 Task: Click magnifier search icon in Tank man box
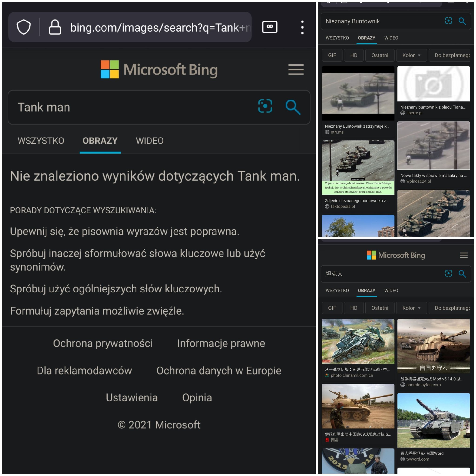[x=292, y=107]
